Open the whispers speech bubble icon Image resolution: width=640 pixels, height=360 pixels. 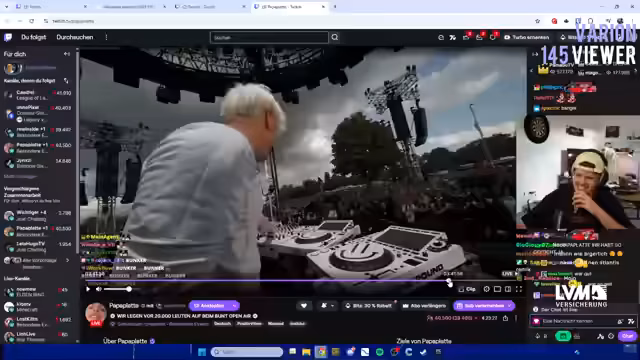pos(492,37)
